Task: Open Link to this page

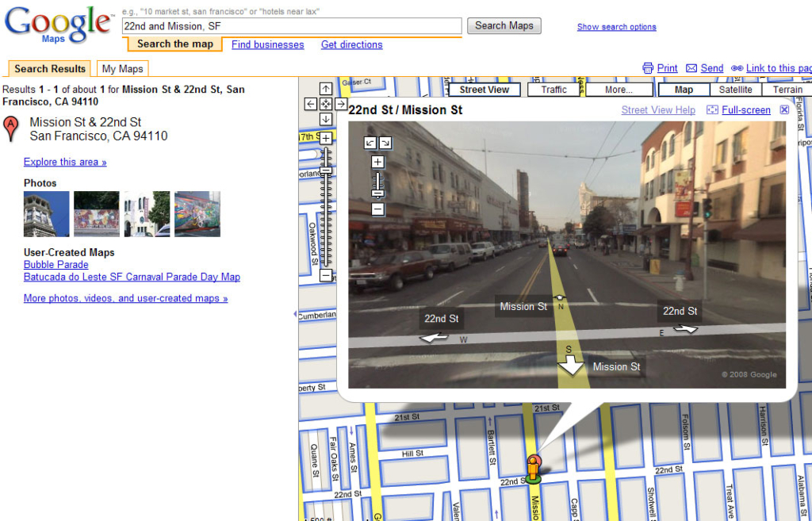Action: coord(779,68)
